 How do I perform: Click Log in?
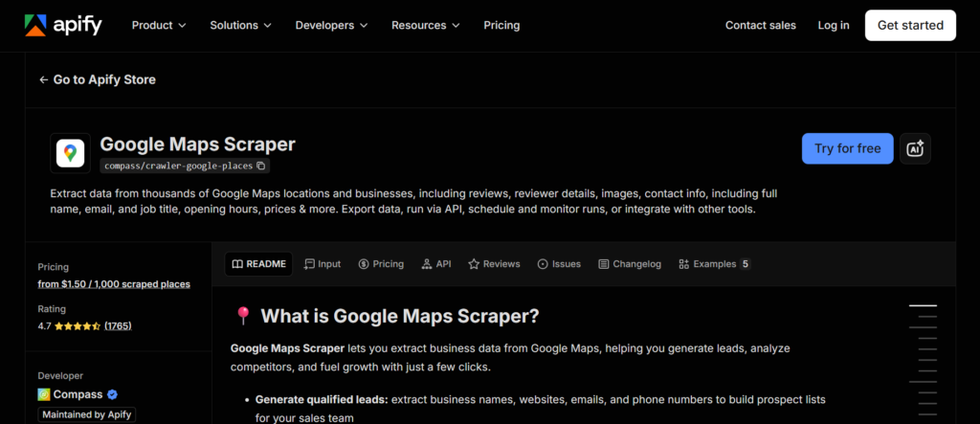point(834,25)
